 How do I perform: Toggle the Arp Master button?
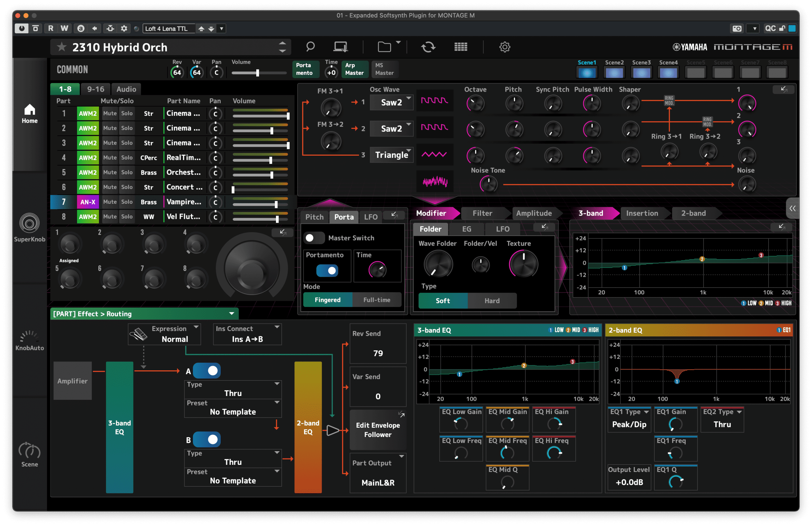point(355,69)
